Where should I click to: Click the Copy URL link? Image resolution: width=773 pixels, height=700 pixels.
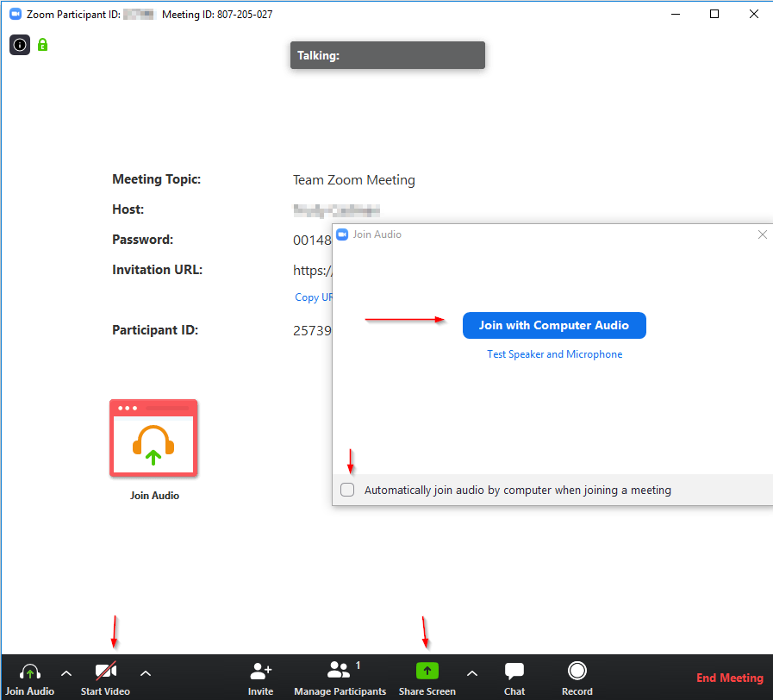tap(314, 297)
